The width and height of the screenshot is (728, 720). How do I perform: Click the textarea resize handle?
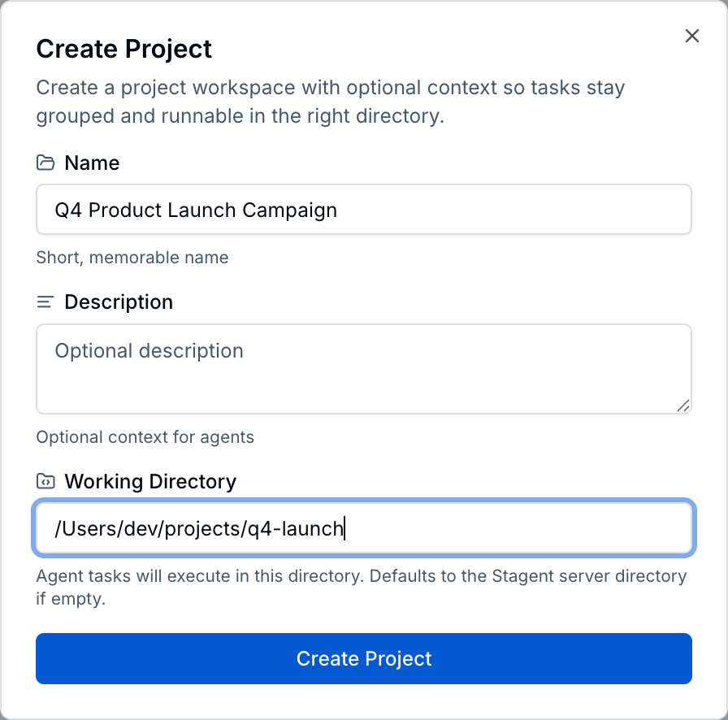(683, 406)
